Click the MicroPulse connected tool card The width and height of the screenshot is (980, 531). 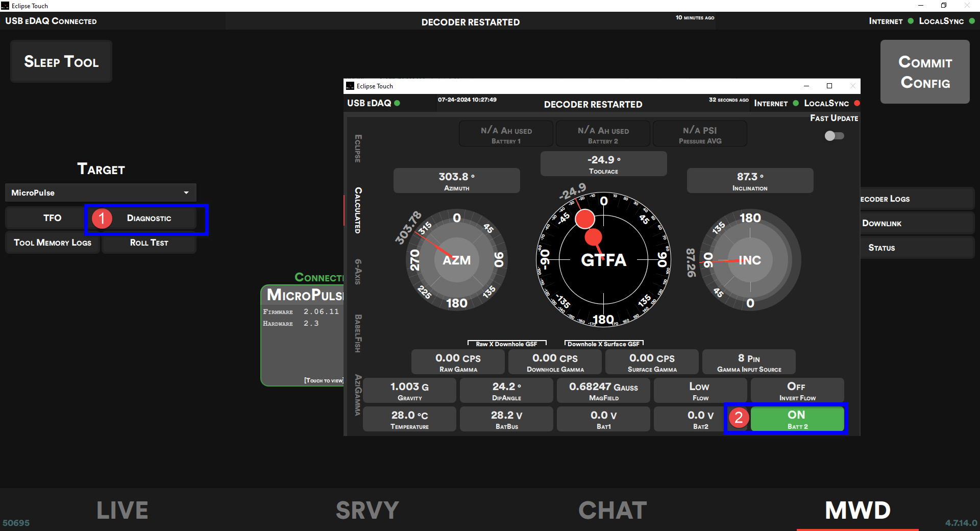[x=302, y=335]
